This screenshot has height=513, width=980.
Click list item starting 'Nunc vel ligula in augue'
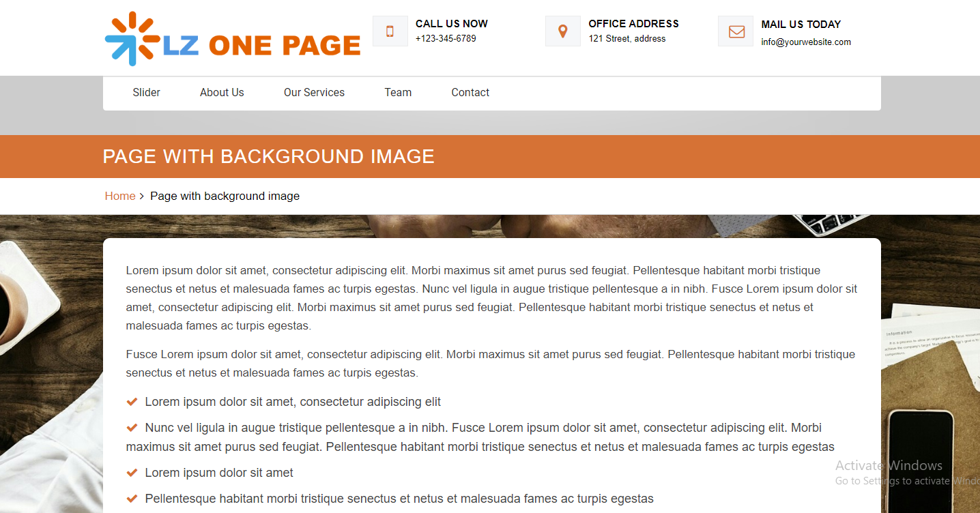[x=480, y=438]
